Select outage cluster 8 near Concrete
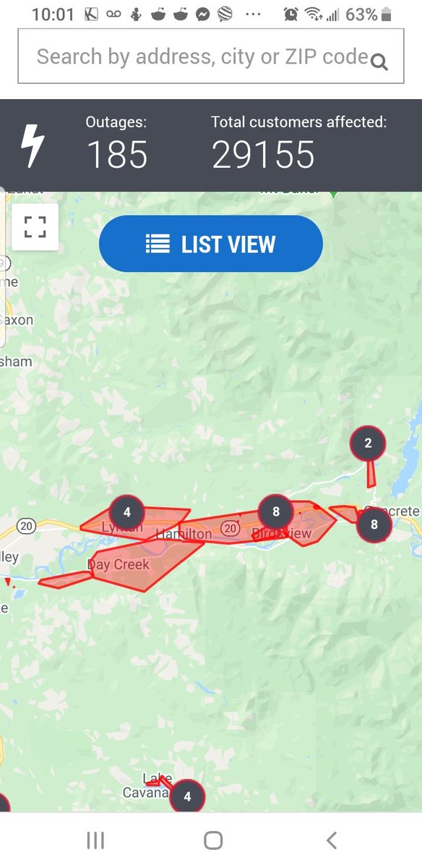 point(374,524)
